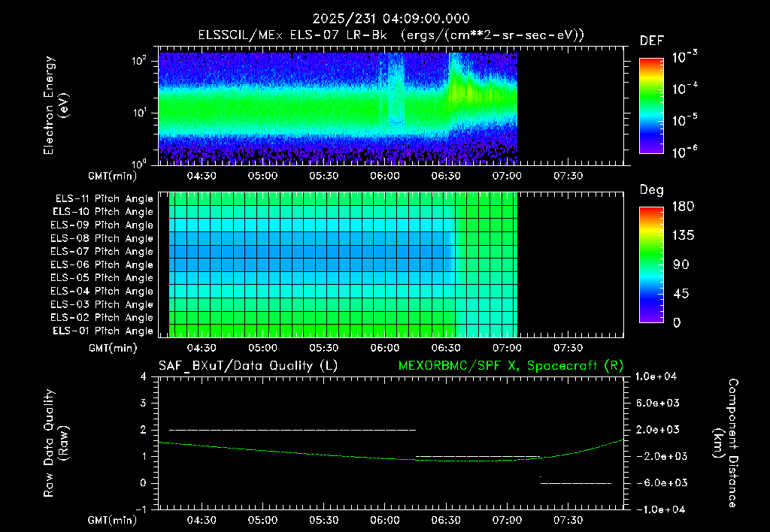The image size is (770, 532).
Task: Click the 135 value on the Deg scale
Action: [683, 236]
